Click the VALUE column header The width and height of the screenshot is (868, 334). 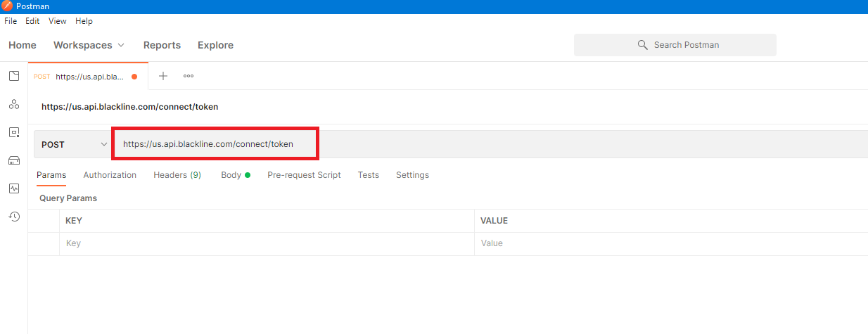[494, 221]
